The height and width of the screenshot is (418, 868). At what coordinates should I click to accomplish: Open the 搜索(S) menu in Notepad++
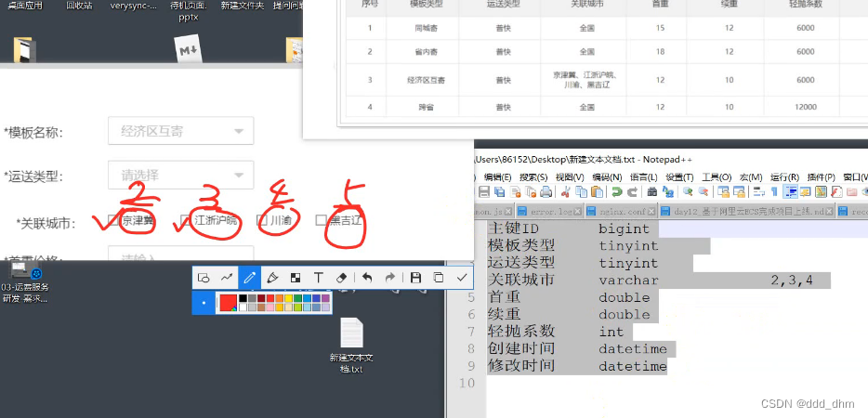[533, 177]
